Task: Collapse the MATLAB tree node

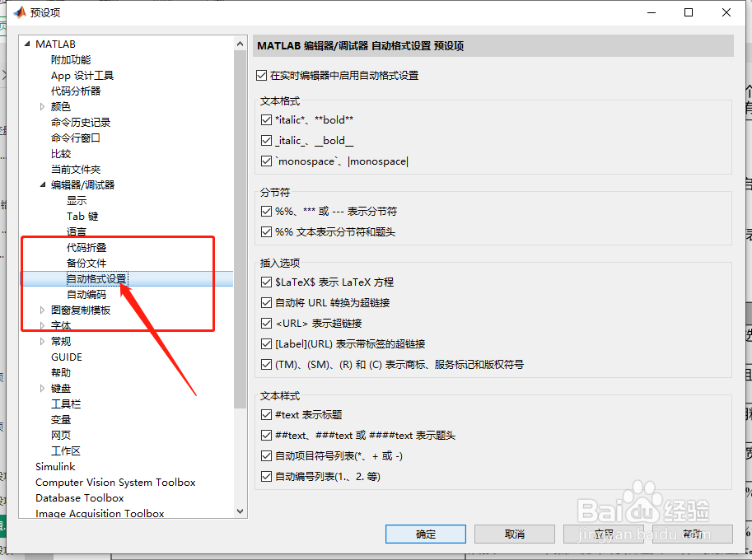Action: point(27,44)
